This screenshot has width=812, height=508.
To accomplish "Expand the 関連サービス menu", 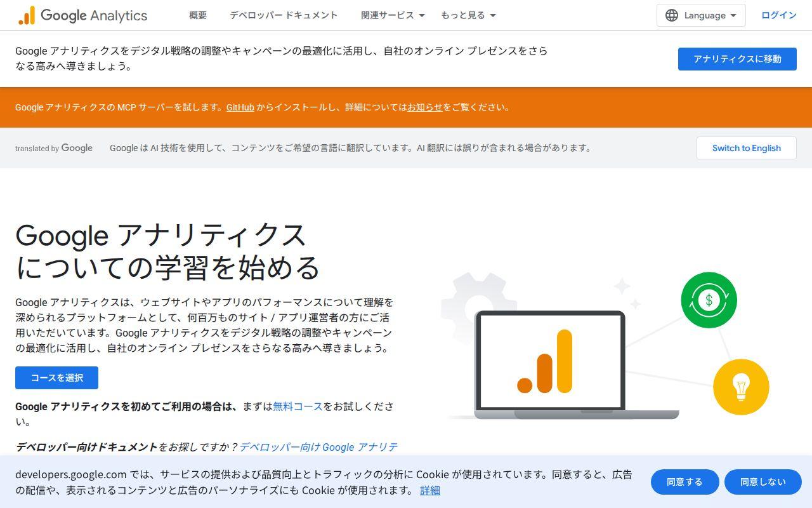I will coord(393,15).
